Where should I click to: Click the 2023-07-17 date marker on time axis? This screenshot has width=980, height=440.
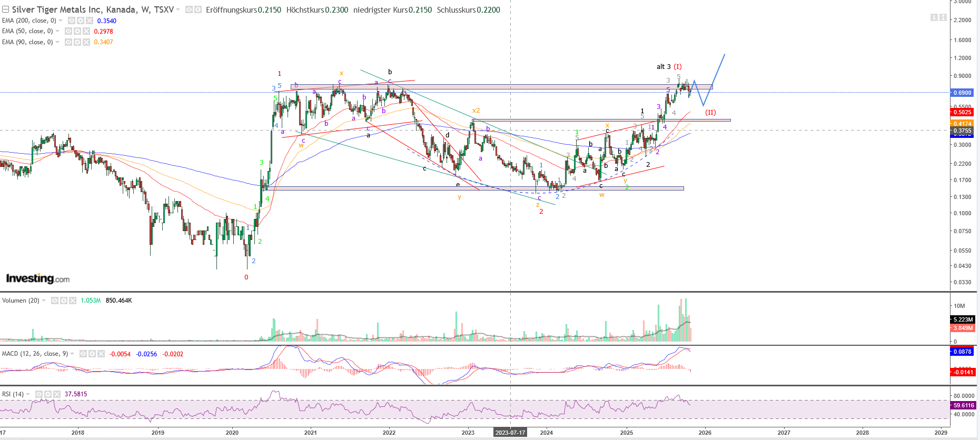(x=510, y=433)
